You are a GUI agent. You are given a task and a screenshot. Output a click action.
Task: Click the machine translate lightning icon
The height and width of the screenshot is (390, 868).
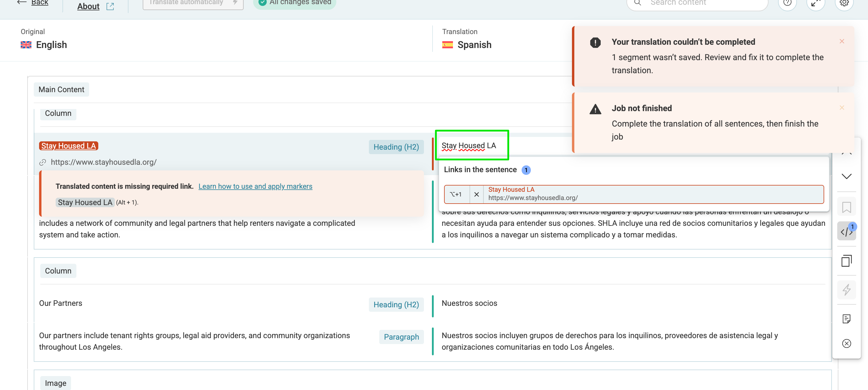[846, 290]
